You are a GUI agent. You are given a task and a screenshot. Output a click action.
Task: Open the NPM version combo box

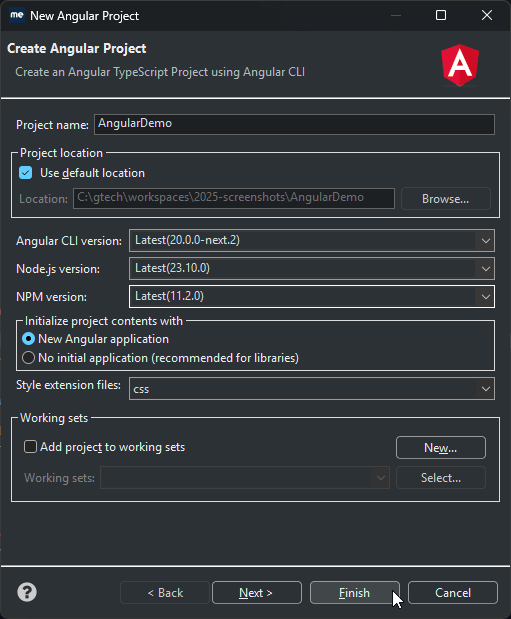312,296
